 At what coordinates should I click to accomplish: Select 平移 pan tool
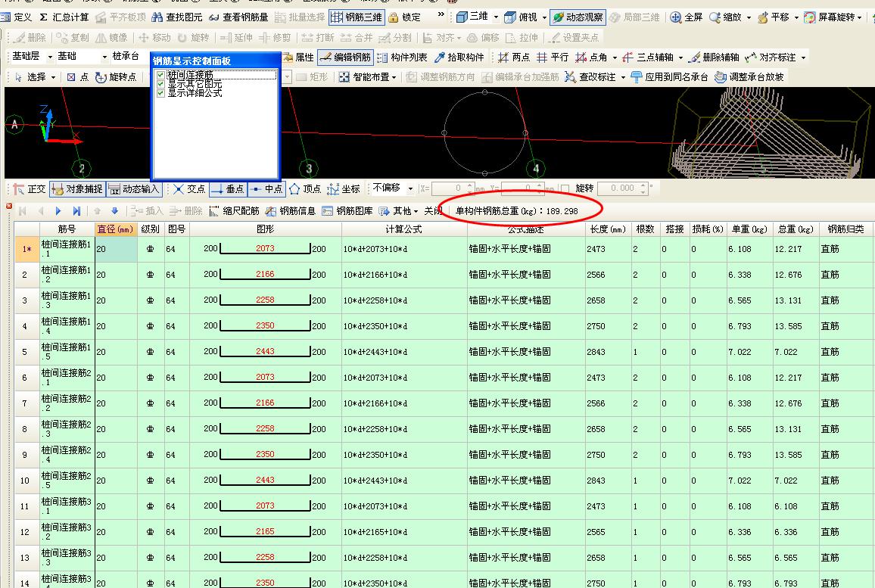774,17
